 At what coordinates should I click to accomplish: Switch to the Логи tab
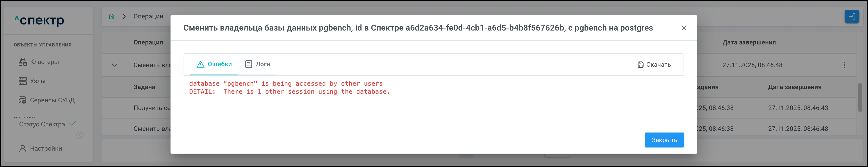pyautogui.click(x=257, y=64)
